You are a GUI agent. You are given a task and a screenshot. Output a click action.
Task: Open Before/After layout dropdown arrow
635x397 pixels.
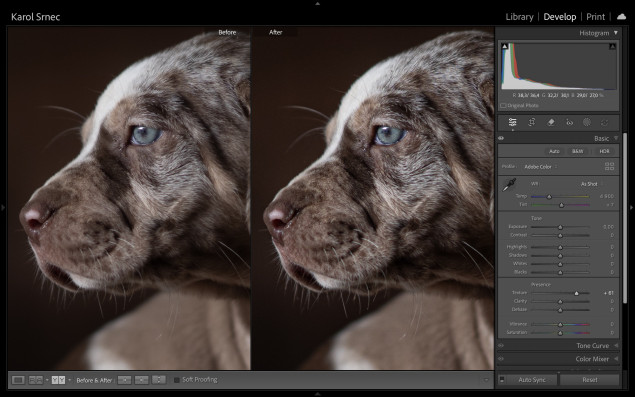pyautogui.click(x=69, y=380)
